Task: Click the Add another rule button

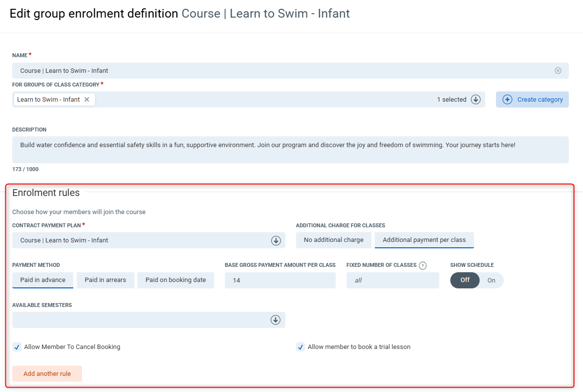Action: coord(47,373)
